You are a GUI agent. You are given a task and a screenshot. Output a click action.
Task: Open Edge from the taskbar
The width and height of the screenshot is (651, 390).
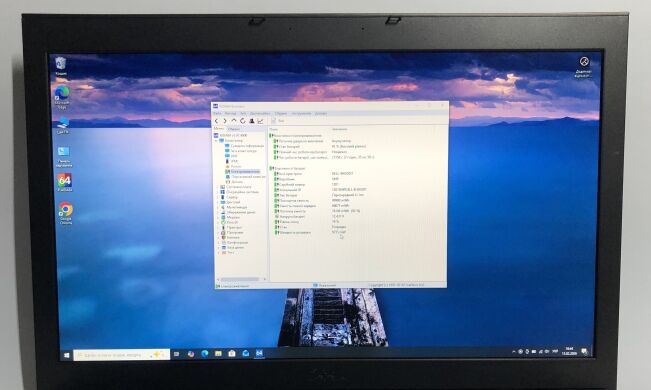click(204, 354)
